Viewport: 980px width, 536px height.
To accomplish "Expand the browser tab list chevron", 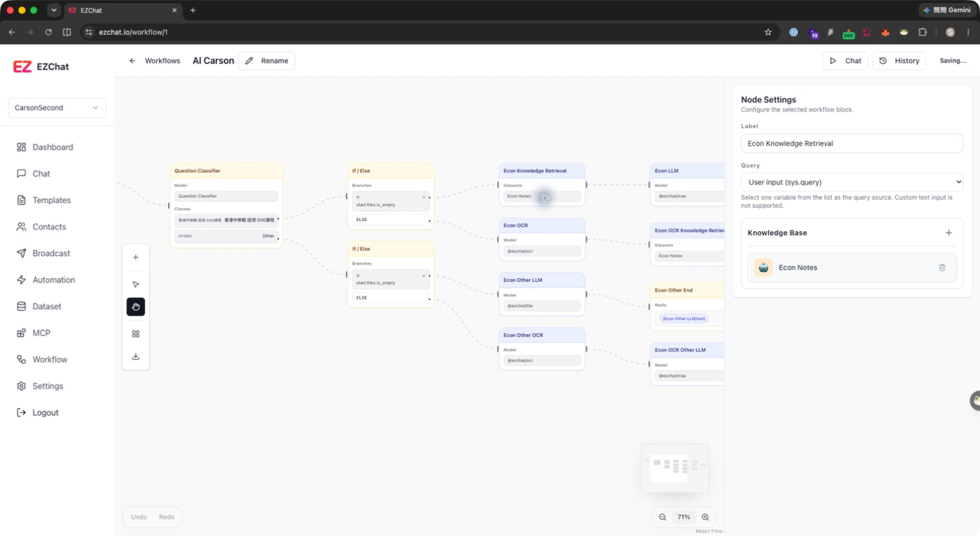I will [54, 10].
